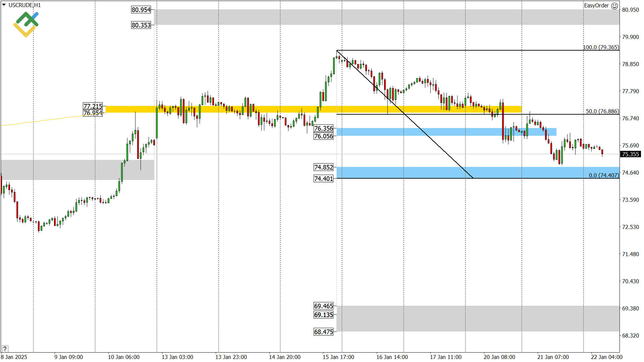Open the dropdown arrow beside USCRUDE,H1
The width and height of the screenshot is (644, 362).
[x=4, y=5]
